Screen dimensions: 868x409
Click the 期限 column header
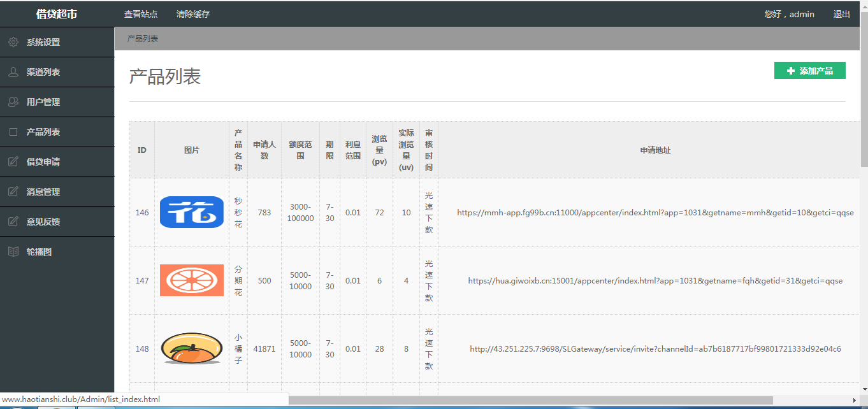click(329, 150)
